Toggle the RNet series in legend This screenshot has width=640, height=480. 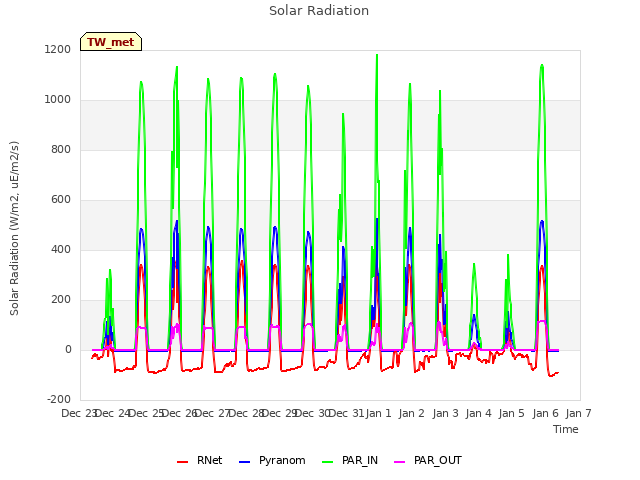200,460
